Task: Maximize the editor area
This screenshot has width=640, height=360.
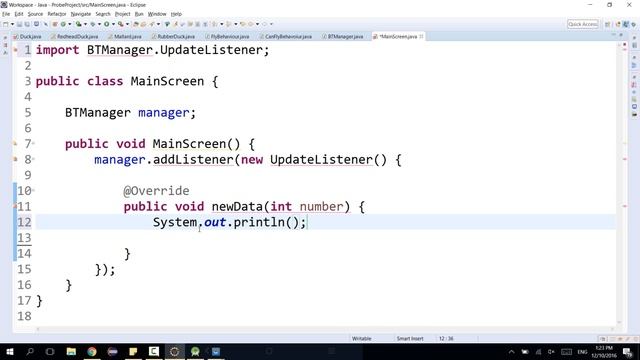Action: tap(620, 36)
